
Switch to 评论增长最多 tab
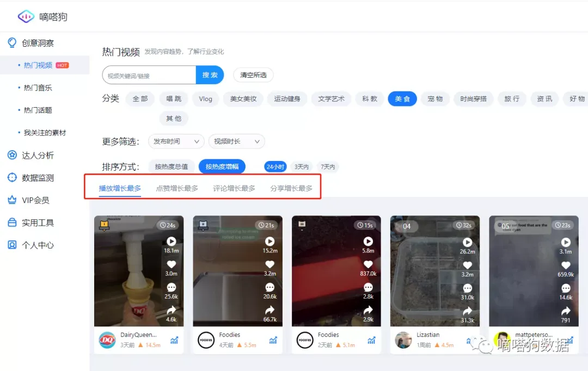click(234, 188)
